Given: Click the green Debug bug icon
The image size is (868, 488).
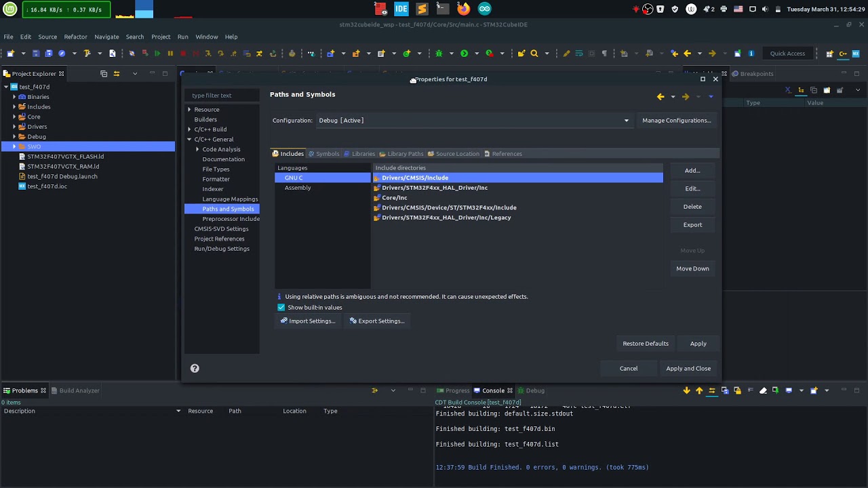Looking at the screenshot, I should 439,54.
